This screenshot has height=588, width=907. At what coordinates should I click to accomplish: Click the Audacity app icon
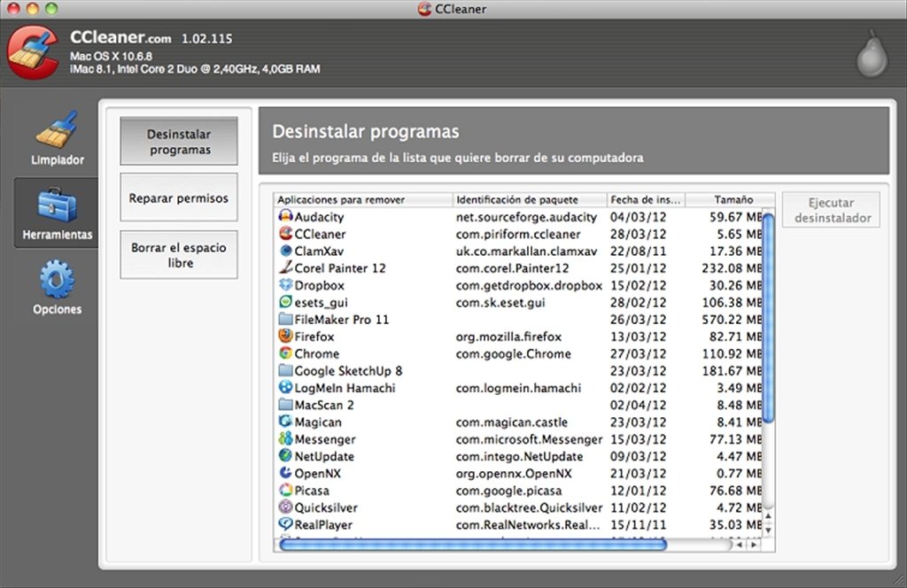pos(285,216)
